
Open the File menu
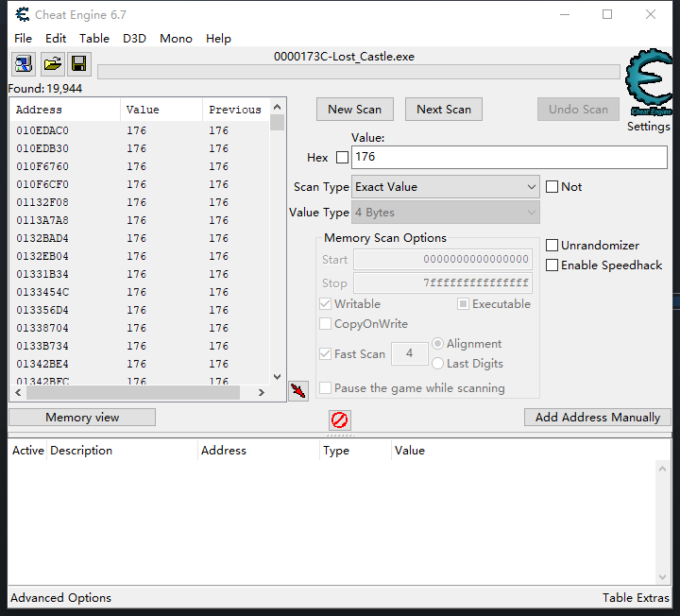pyautogui.click(x=23, y=39)
